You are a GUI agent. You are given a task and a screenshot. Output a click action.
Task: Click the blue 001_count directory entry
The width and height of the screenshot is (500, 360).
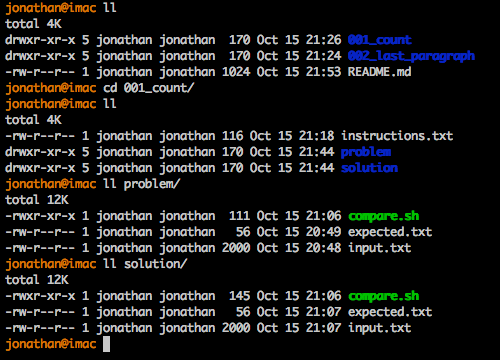click(380, 40)
